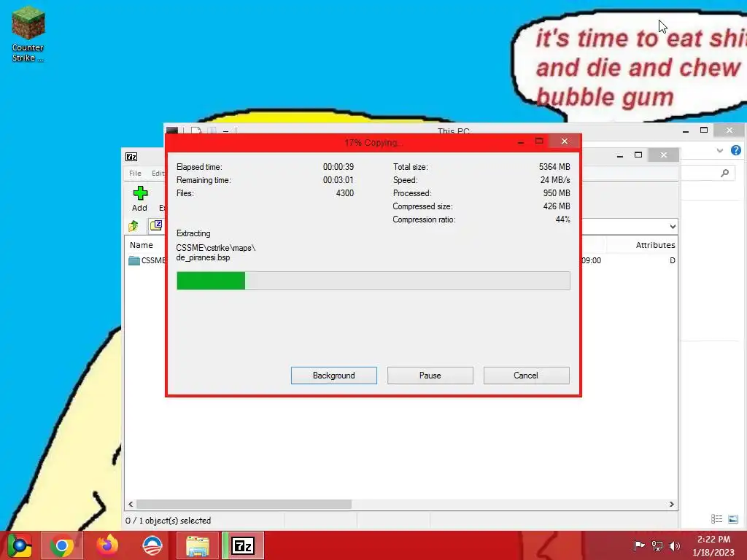Go up one folder level in 7-Zip

[133, 226]
